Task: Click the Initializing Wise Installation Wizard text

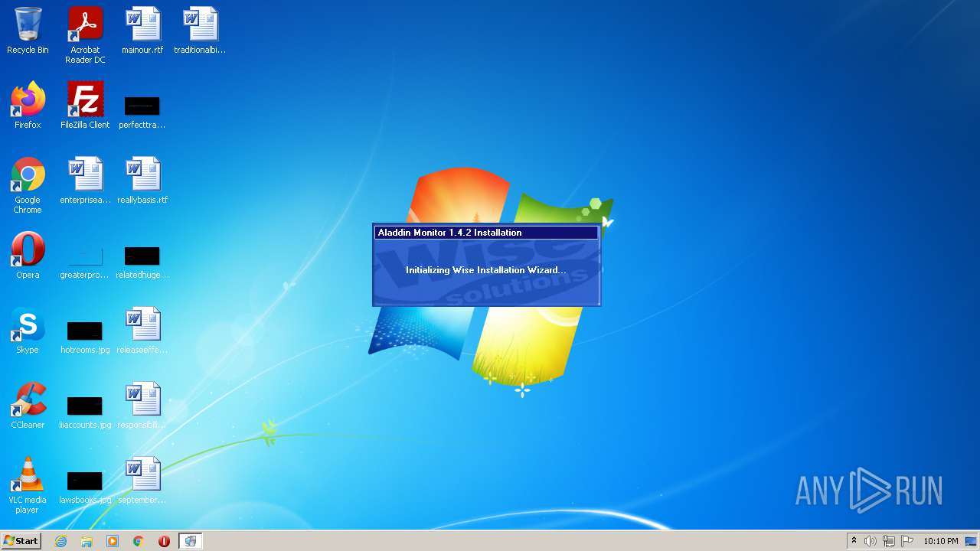Action: 485,270
